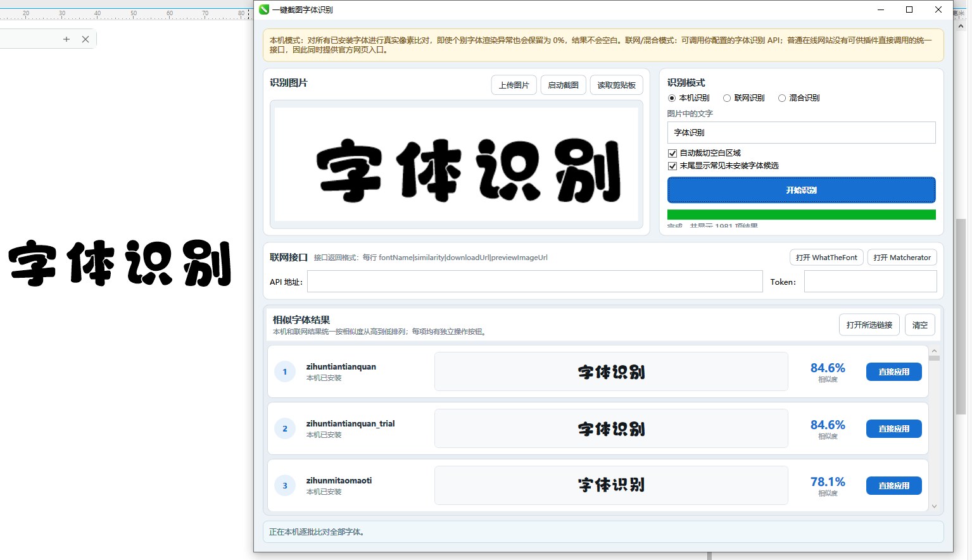Click preview thumbnail of zihuntiantianquan result
Image resolution: width=972 pixels, height=560 pixels.
611,372
